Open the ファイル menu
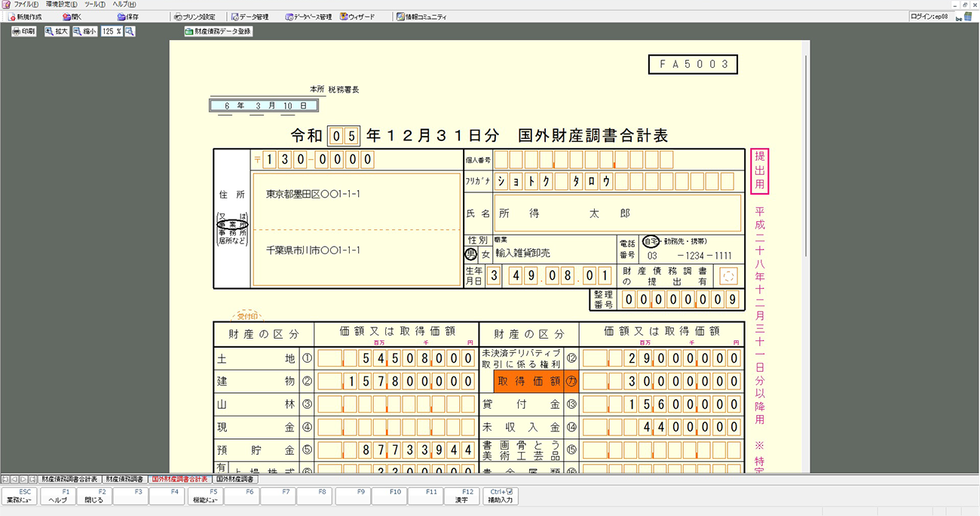This screenshot has height=516, width=980. [x=22, y=5]
